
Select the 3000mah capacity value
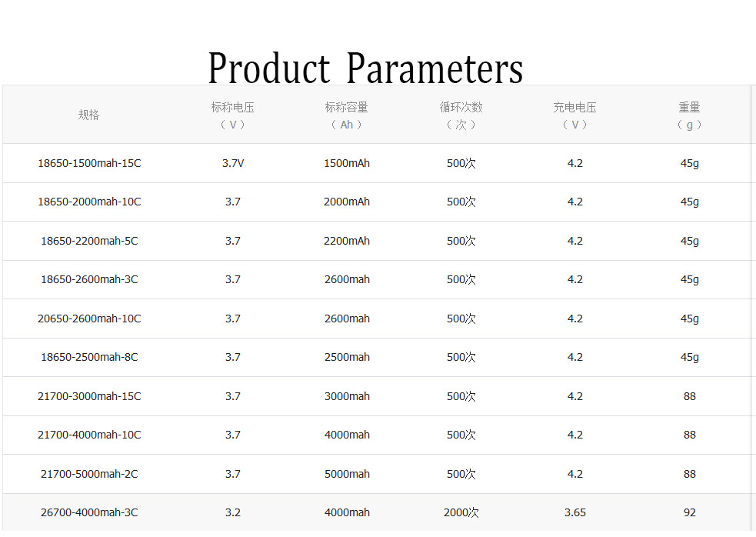pos(347,396)
